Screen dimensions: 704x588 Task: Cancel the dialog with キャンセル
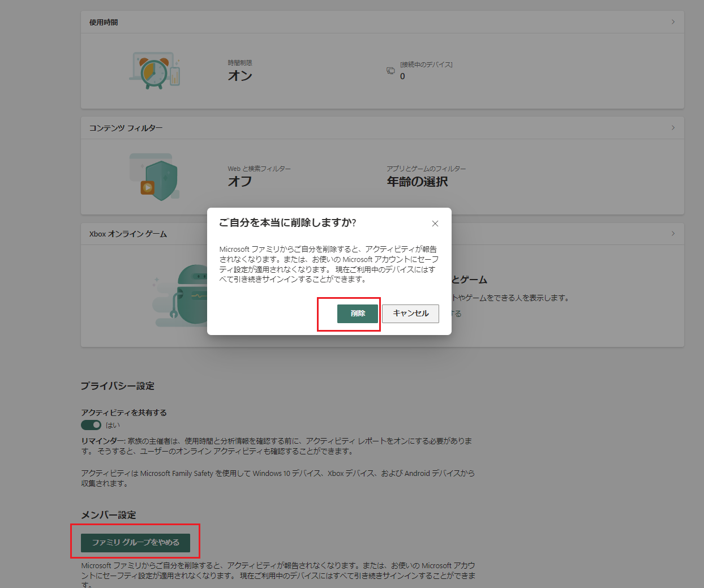tap(410, 314)
